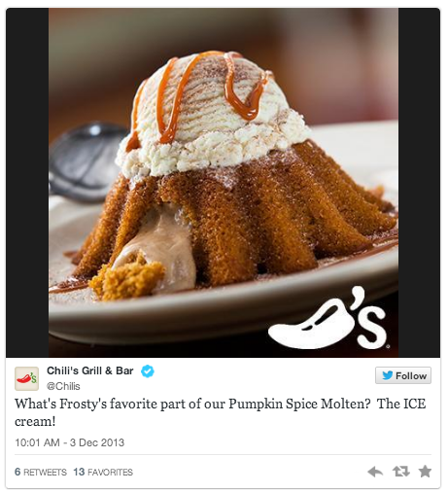Click the Twitter bird on Follow button

[388, 375]
